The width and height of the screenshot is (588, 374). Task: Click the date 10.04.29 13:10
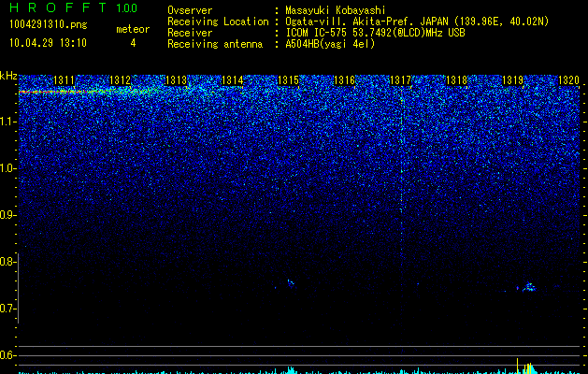coord(48,43)
